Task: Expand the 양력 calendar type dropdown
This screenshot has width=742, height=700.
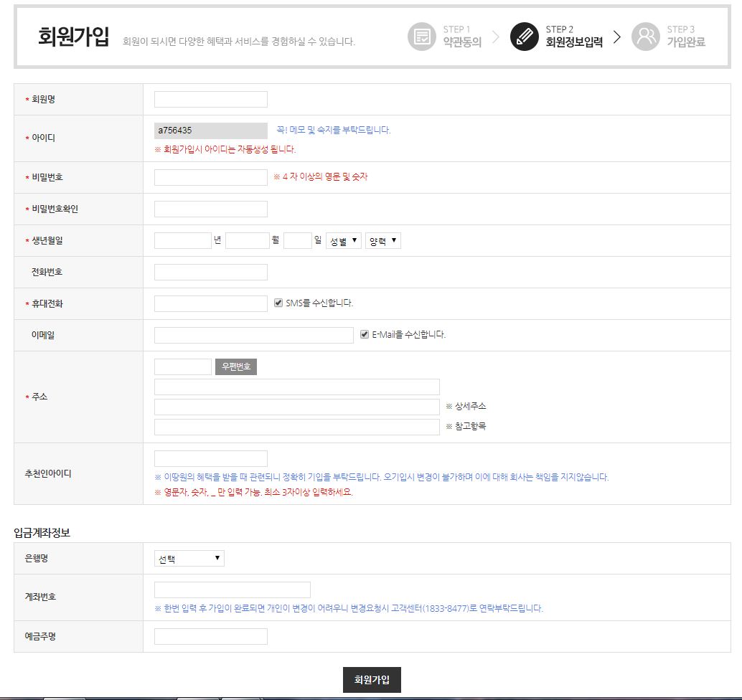Action: click(x=383, y=241)
